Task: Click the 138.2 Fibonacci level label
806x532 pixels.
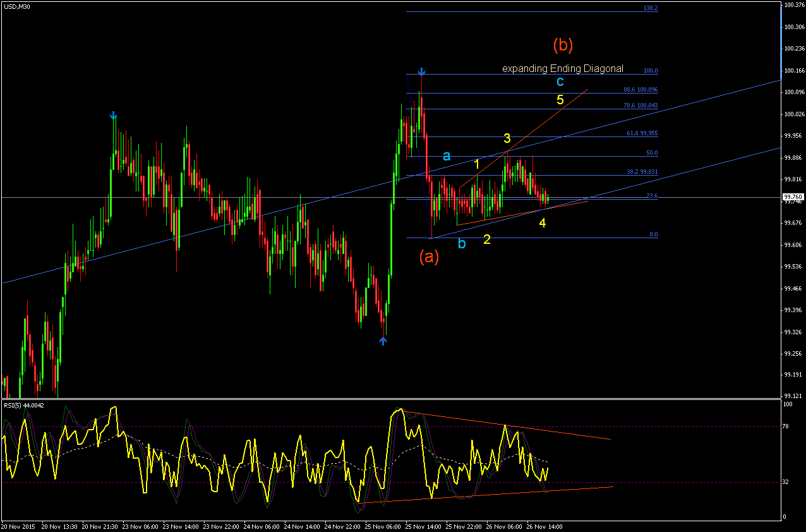Action: point(651,8)
